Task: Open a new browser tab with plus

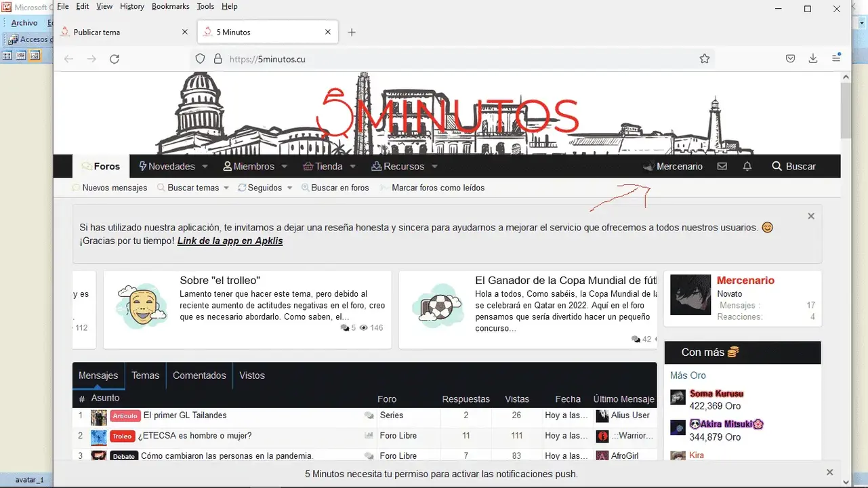Action: coord(351,32)
